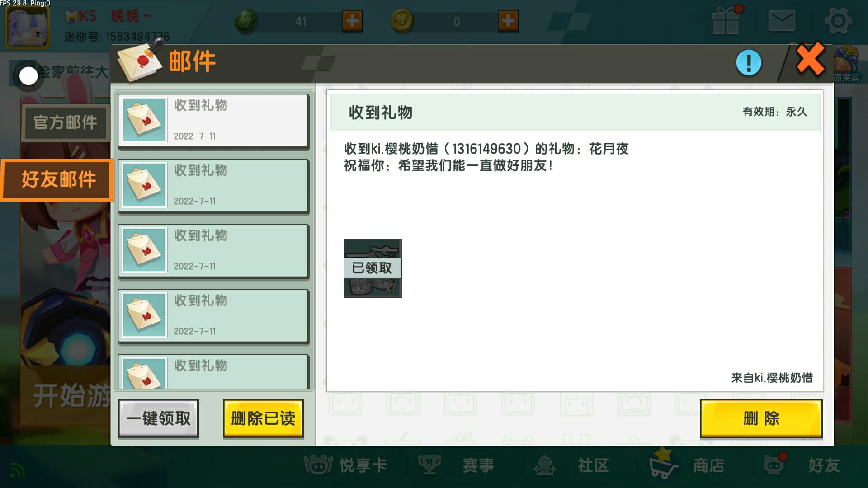Open the settings gear icon
The height and width of the screenshot is (488, 868).
coord(838,21)
